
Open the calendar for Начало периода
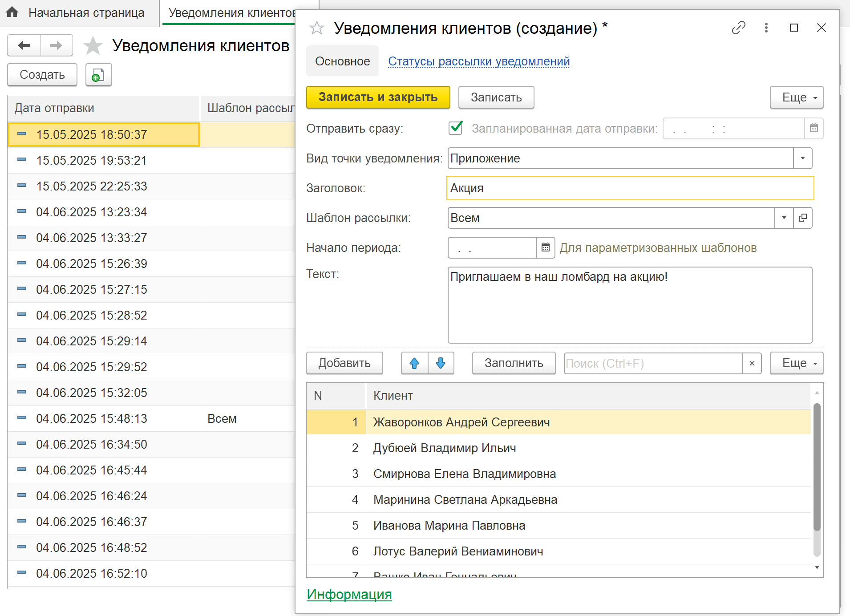(x=546, y=247)
